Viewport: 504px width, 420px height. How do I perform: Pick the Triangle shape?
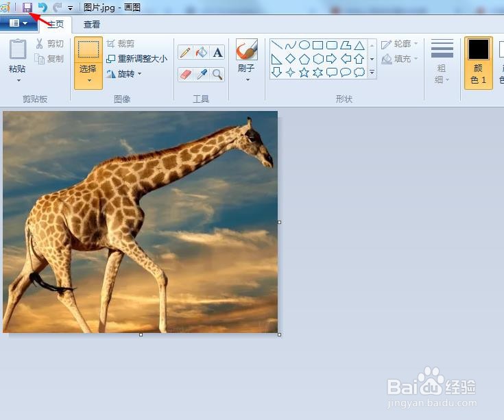[359, 45]
